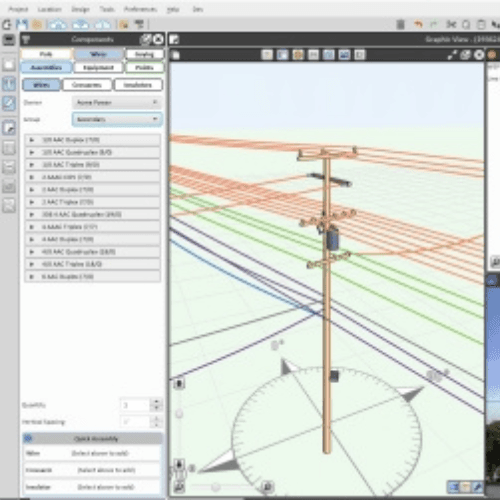500x500 pixels.
Task: Select the Equipment toggle button
Action: (98, 68)
